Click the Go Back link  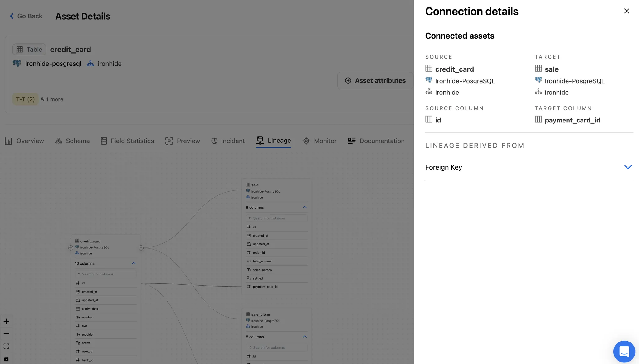point(26,16)
